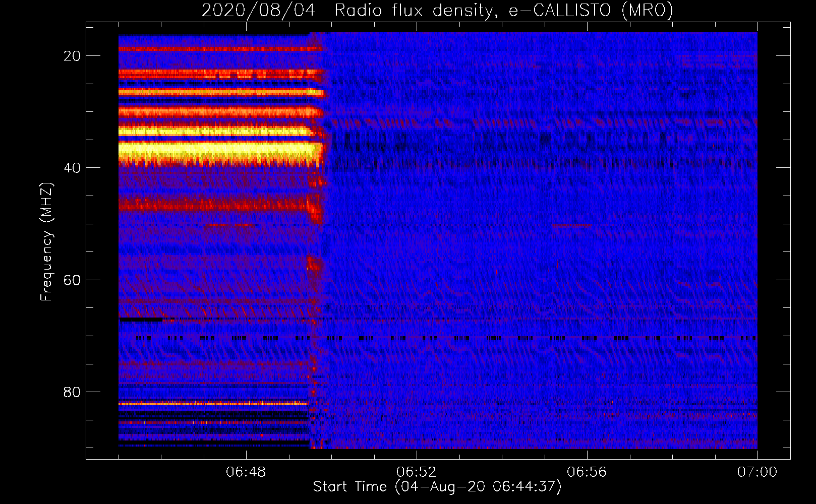This screenshot has width=816, height=504.
Task: Click the '06:52' time tick label
Action: 417,472
